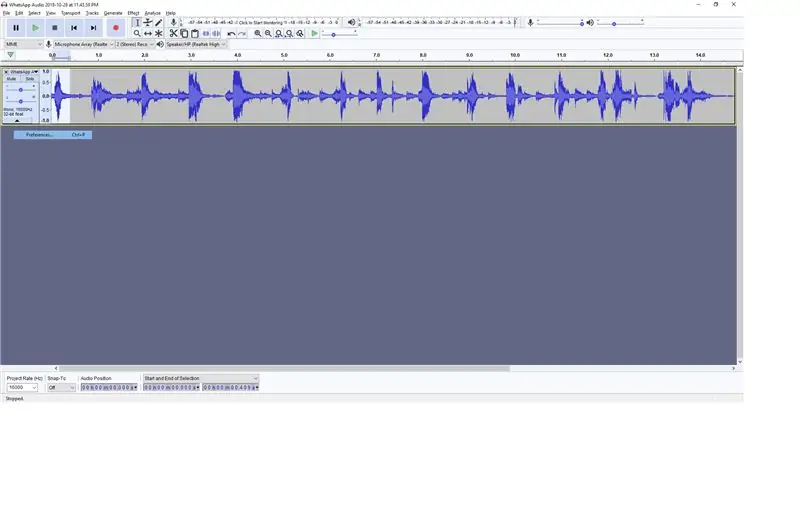Redo the last undone action

(242, 34)
